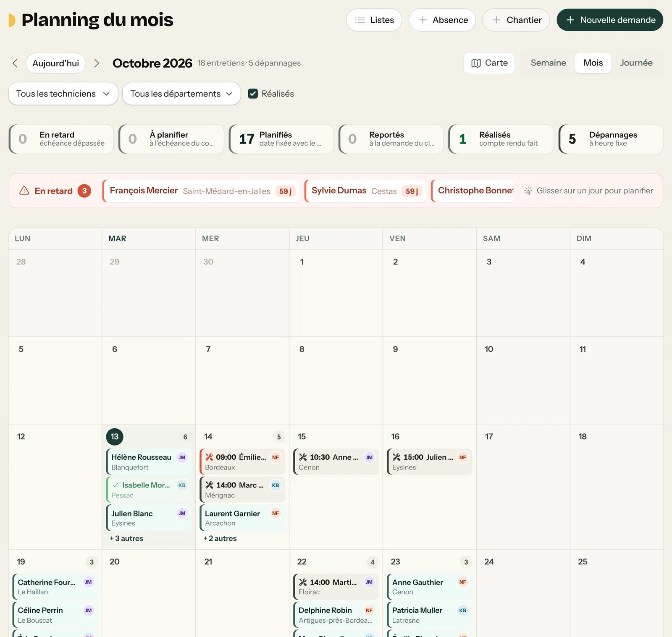Click JM badge on Hélène Rousseau event
Screen dimensions: 672x637
click(182, 458)
